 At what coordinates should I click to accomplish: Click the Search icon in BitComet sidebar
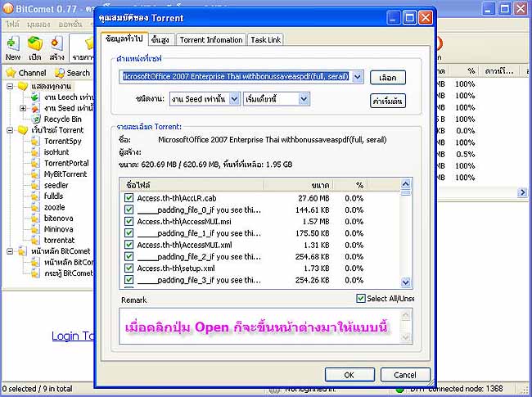[x=60, y=73]
